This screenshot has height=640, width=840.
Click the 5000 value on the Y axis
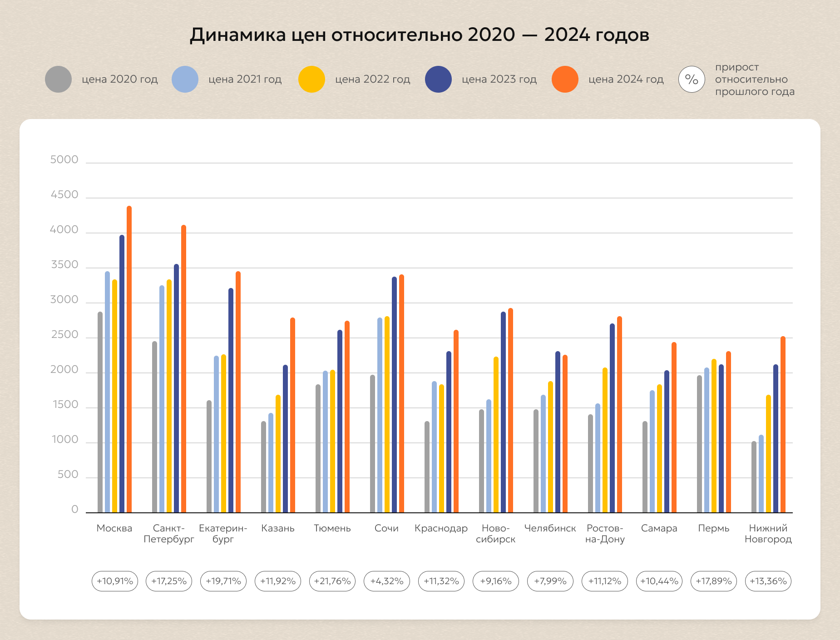coord(64,159)
